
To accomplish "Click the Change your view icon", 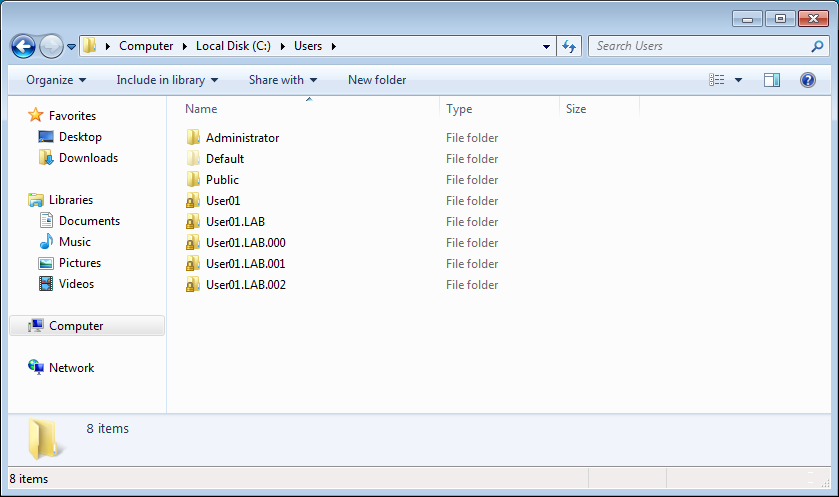I will 717,80.
